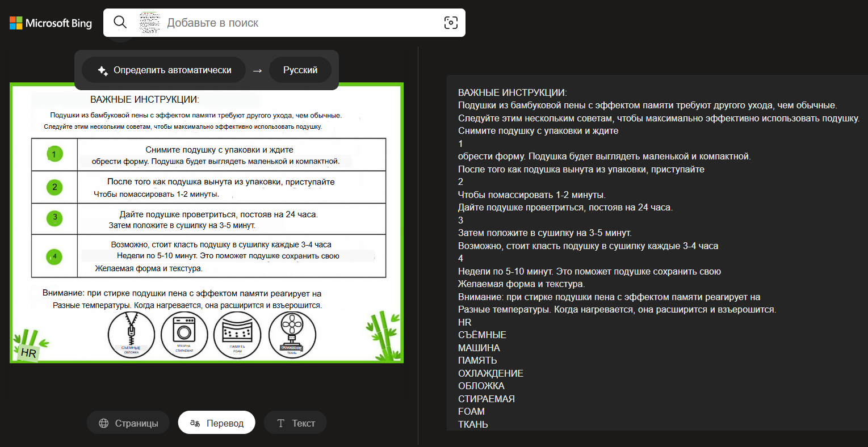Open the Microsoft Bing home logo
The image size is (868, 447).
[x=51, y=23]
